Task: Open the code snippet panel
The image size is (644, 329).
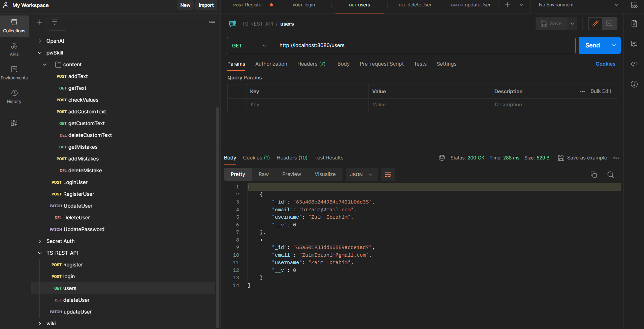Action: (x=634, y=64)
